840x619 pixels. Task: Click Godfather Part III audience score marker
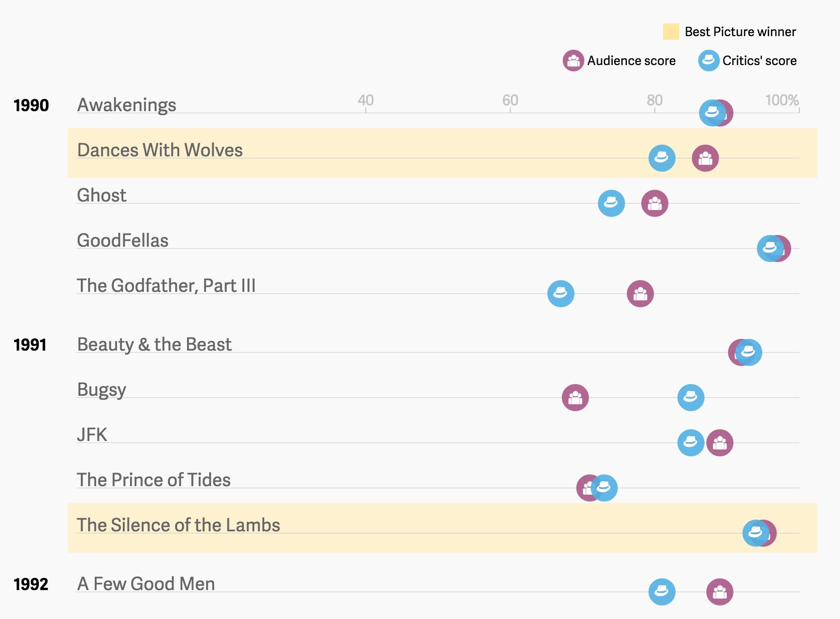[x=640, y=294]
